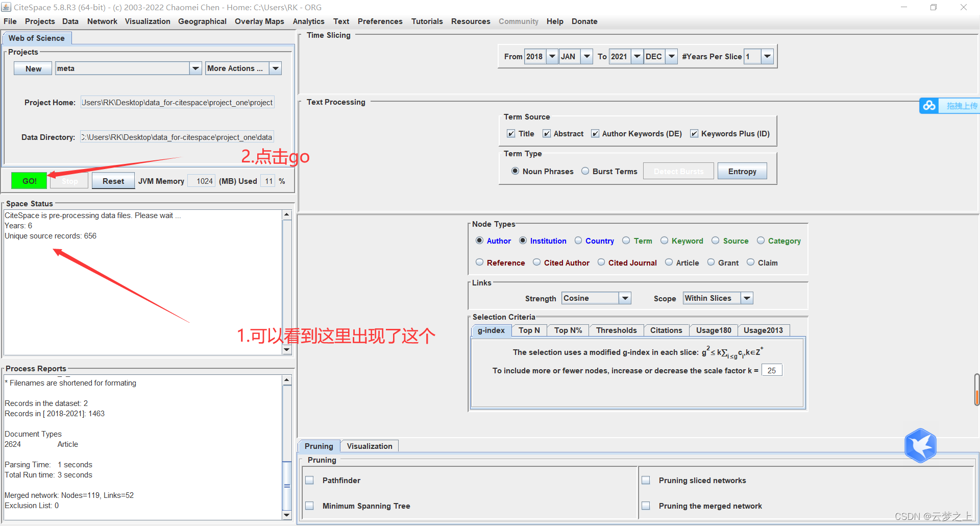Open the Years Per Slice dropdown
This screenshot has width=980, height=526.
767,57
